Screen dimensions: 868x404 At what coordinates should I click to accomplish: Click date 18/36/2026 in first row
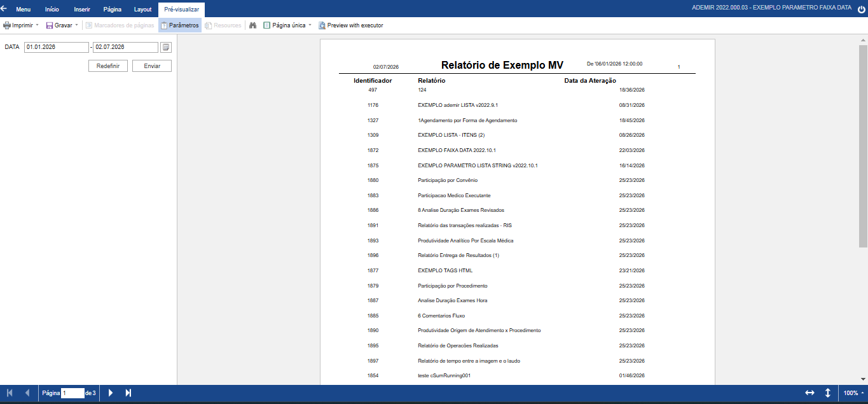tap(632, 90)
